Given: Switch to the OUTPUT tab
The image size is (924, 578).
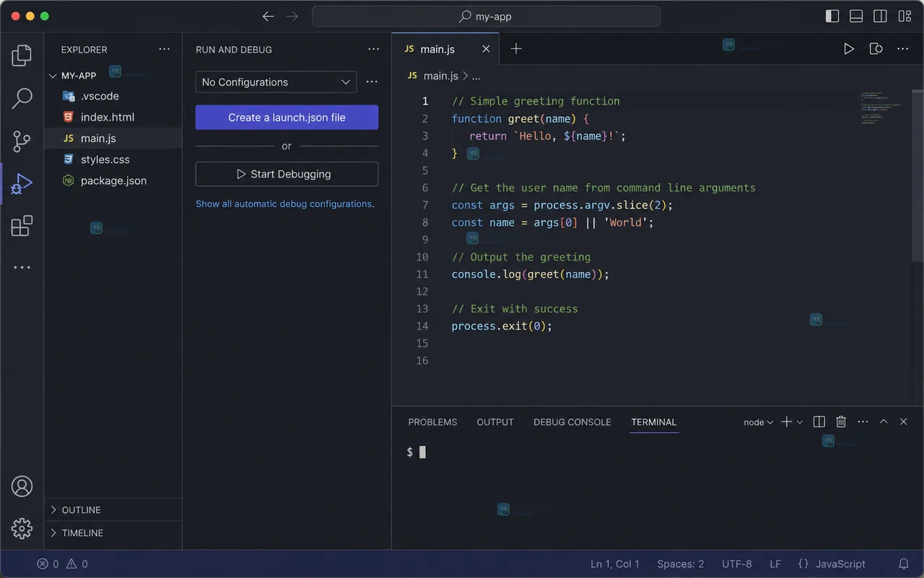Looking at the screenshot, I should [495, 422].
